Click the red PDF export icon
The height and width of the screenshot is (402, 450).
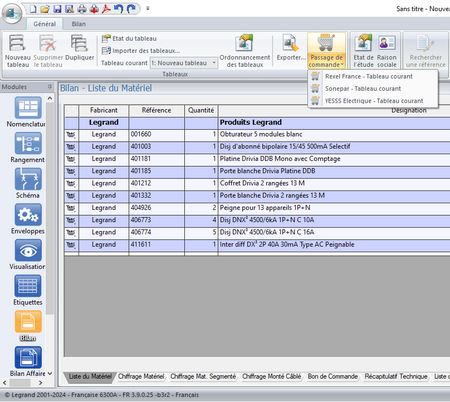(106, 9)
